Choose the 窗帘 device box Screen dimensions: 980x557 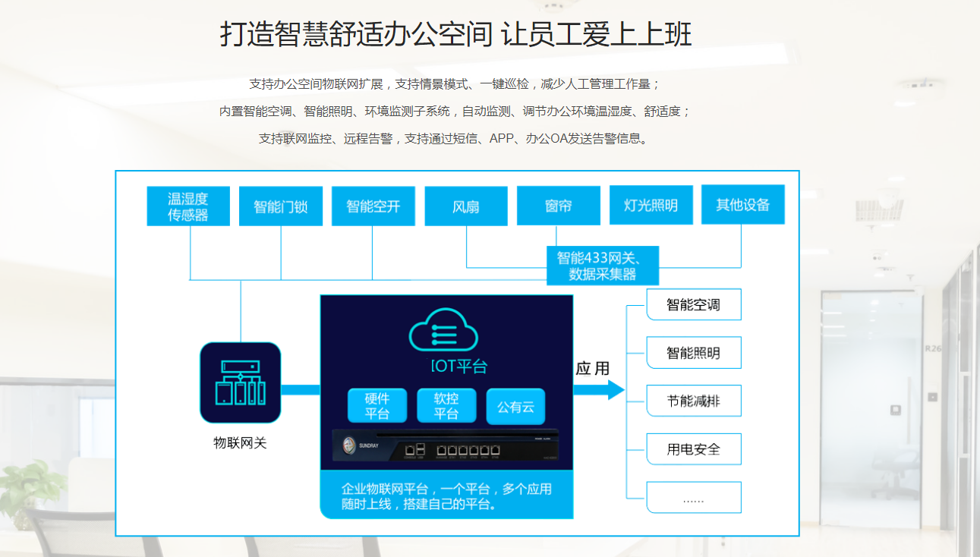[x=558, y=206]
